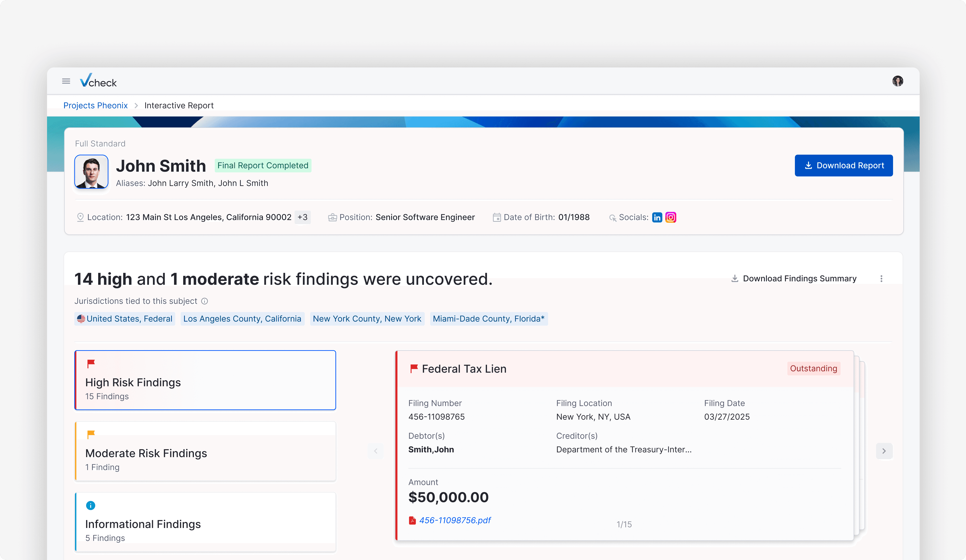Select the Moderate Risk Findings tab
This screenshot has height=560, width=966.
(x=205, y=451)
